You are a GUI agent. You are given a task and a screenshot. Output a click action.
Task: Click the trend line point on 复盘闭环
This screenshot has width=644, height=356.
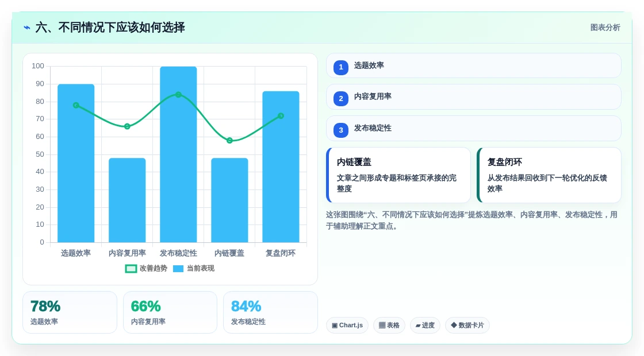coord(281,116)
